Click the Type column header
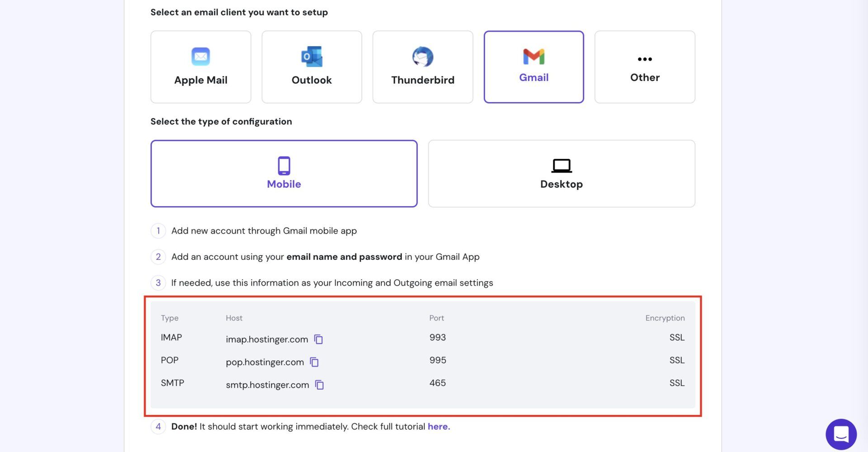This screenshot has width=868, height=452. click(x=170, y=318)
